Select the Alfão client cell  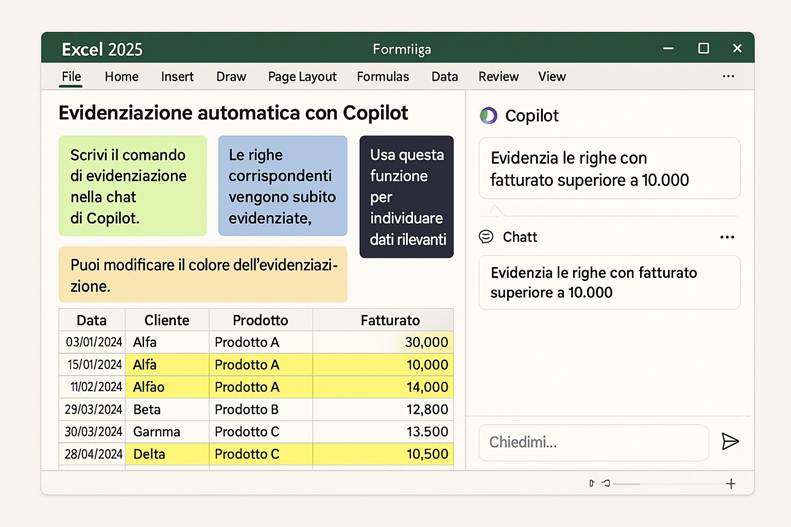pos(167,387)
